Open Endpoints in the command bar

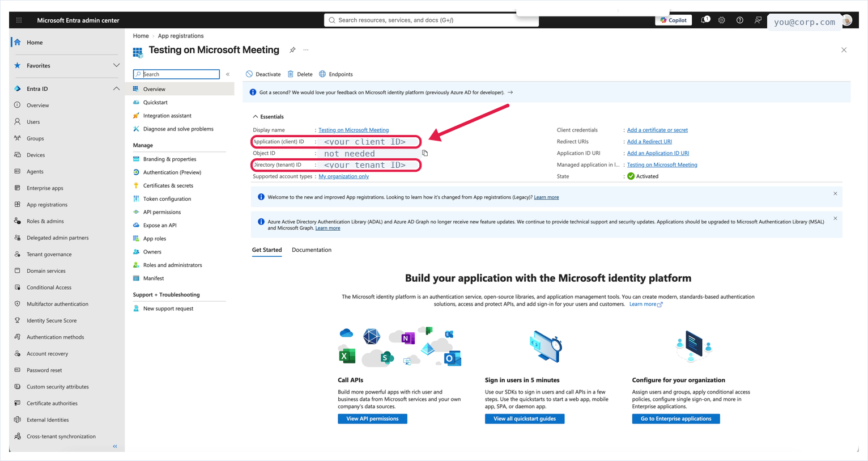pos(335,74)
